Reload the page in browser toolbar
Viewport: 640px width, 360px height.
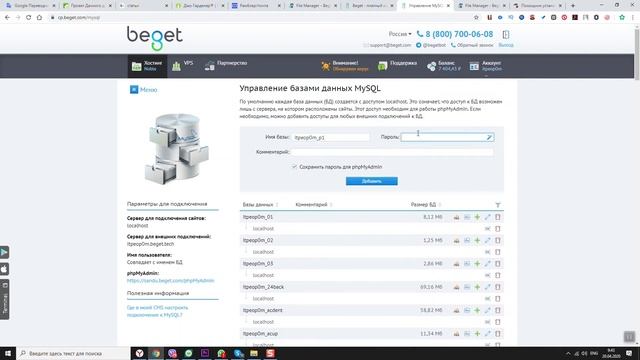(x=28, y=18)
